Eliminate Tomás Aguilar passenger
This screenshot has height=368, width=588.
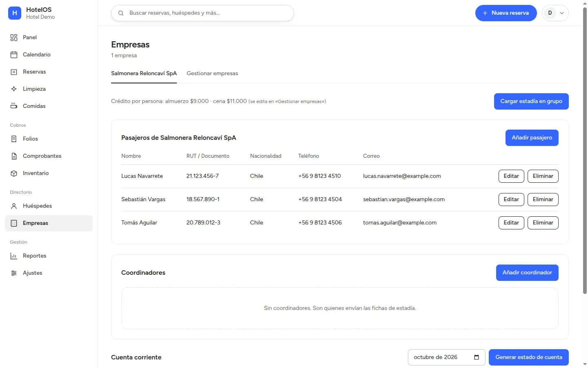click(543, 223)
